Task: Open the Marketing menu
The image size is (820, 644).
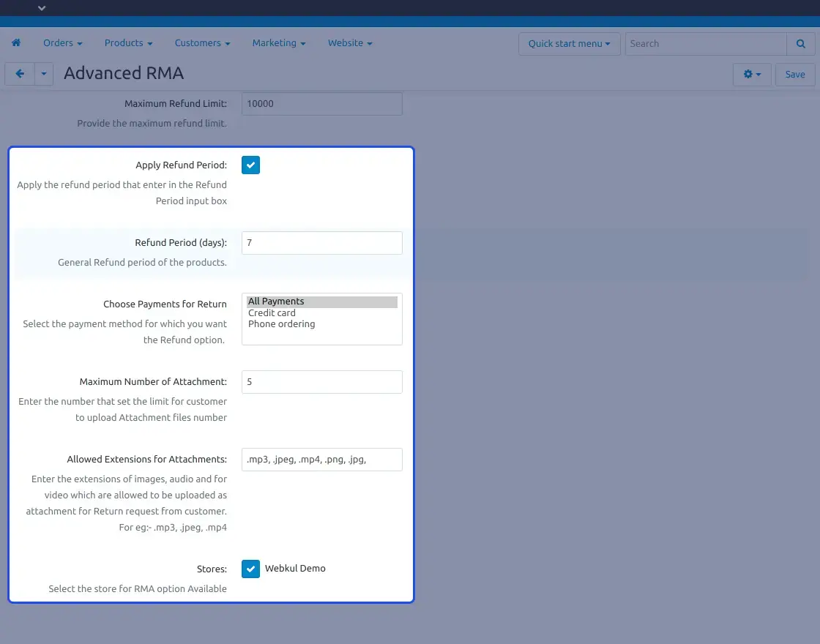Action: coord(278,43)
